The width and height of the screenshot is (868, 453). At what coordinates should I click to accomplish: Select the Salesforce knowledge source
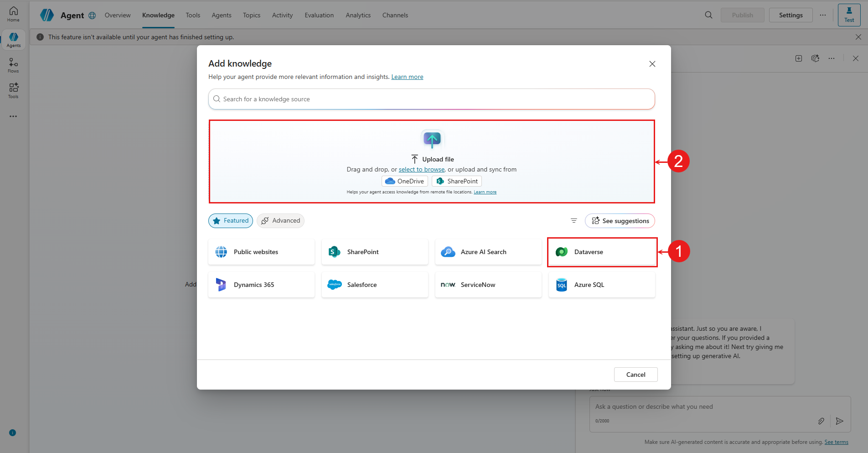[375, 285]
